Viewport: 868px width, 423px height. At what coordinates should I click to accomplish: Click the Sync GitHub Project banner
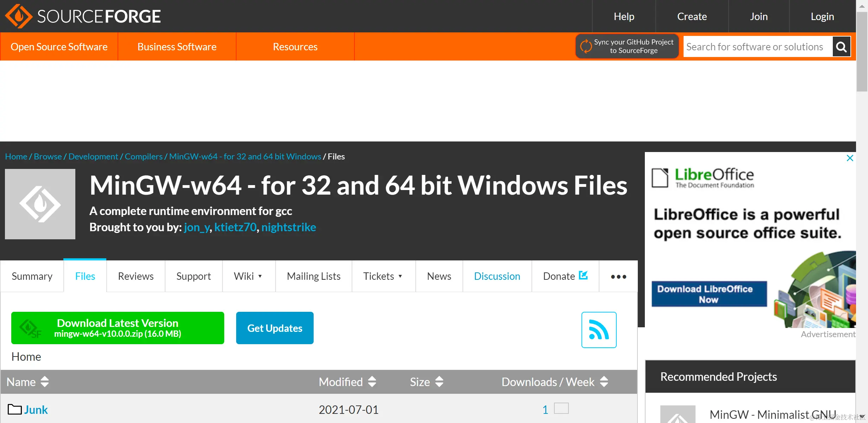point(627,46)
